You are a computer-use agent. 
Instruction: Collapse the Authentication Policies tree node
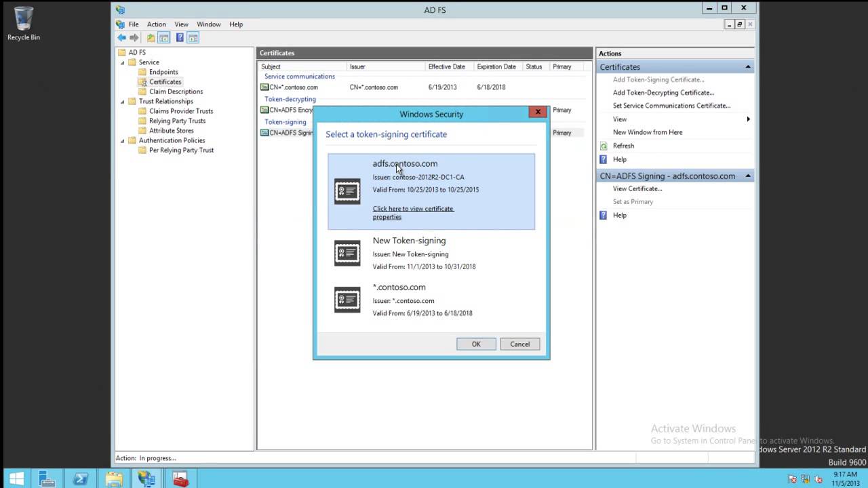point(123,141)
